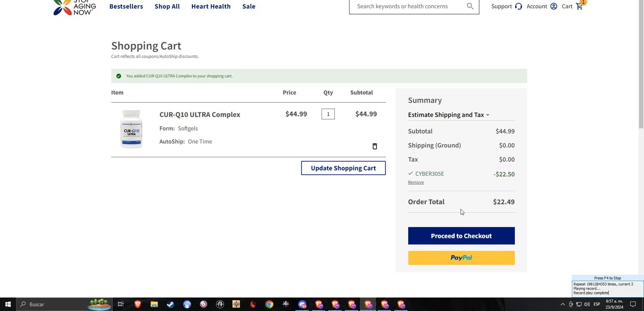The image size is (644, 311).
Task: Show hidden system tray icons
Action: [562, 304]
